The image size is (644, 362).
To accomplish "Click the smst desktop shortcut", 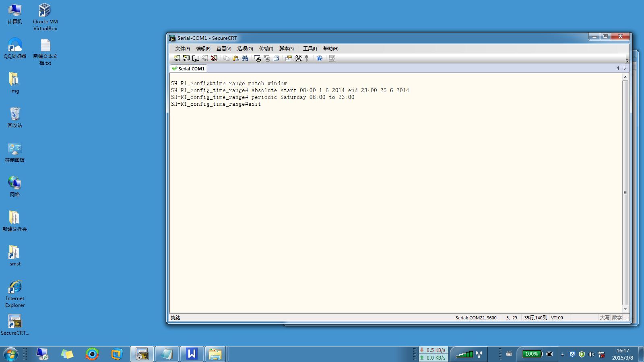I will (15, 256).
